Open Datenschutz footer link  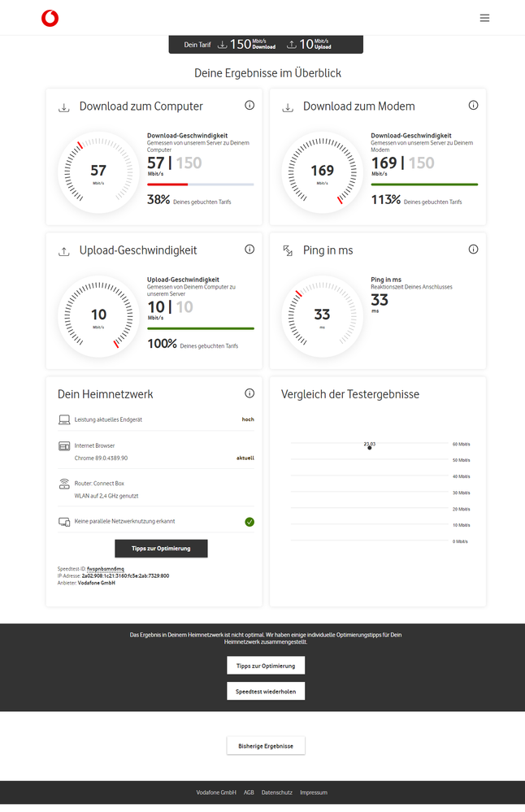(x=277, y=792)
